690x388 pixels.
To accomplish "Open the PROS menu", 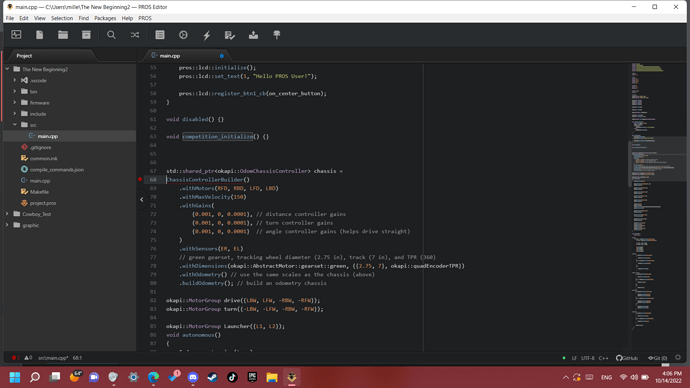I will tap(145, 18).
